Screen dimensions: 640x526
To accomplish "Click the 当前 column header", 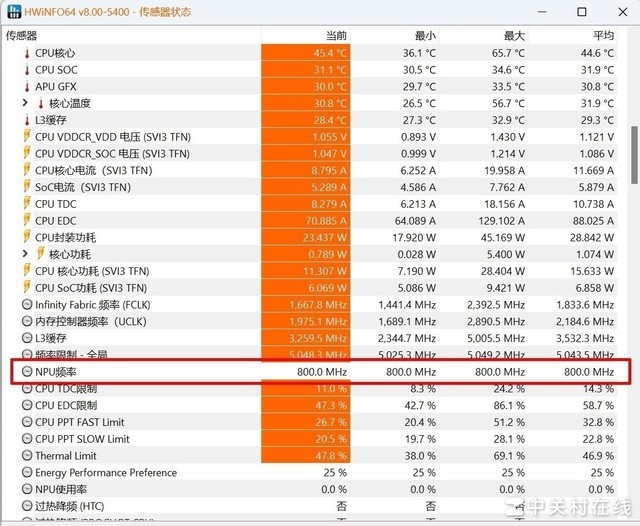I will [335, 35].
